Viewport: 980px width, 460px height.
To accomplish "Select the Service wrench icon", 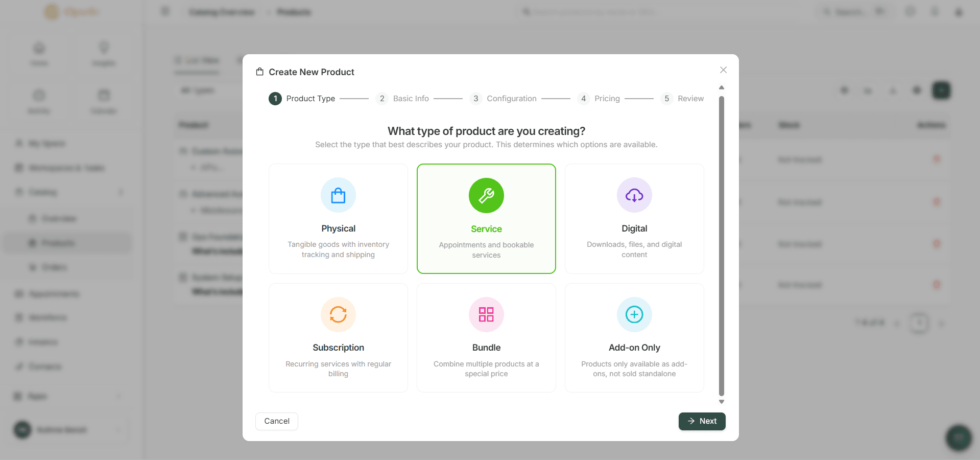I will tap(486, 195).
